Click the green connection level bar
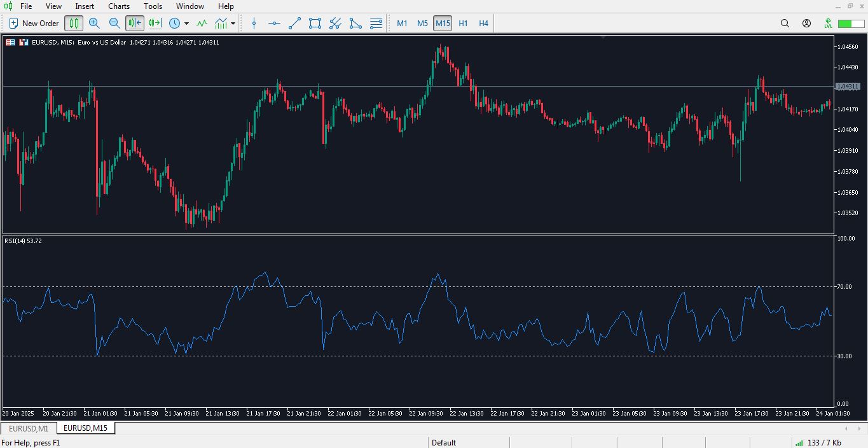 [850, 24]
